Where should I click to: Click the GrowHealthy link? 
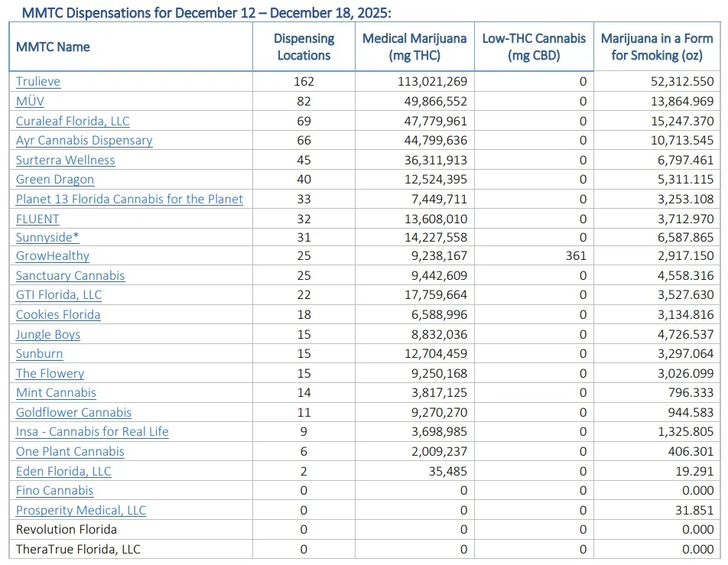point(53,256)
